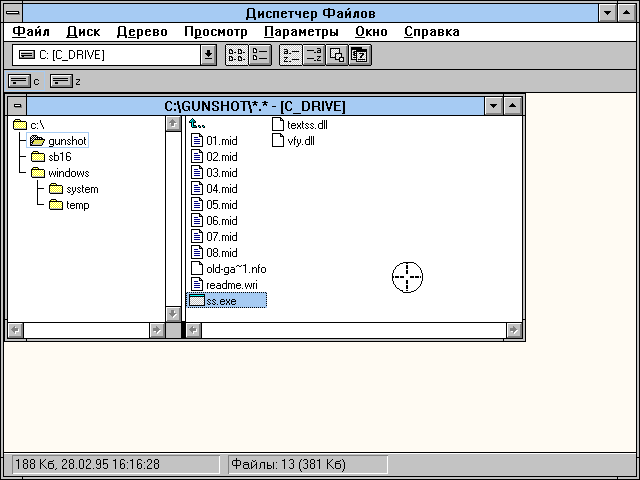Open the Файл menu
This screenshot has height=480, width=640.
click(x=30, y=31)
